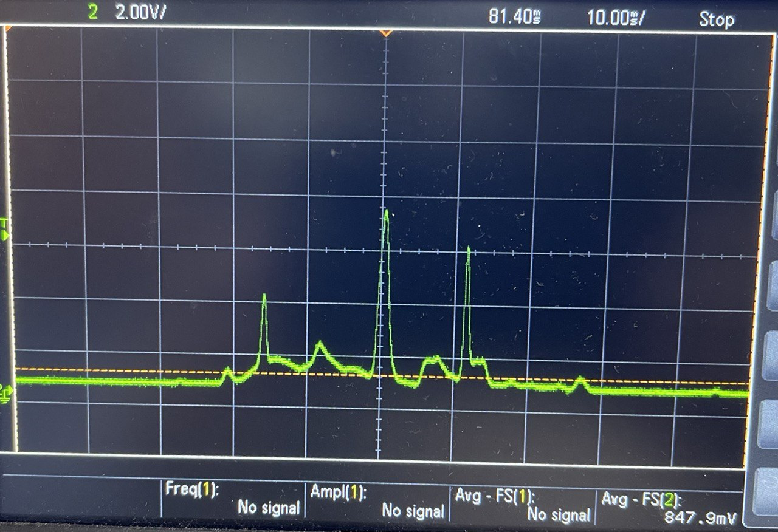This screenshot has width=778, height=532.
Task: Select the Avg - FS(2) measurement label
Action: click(642, 500)
